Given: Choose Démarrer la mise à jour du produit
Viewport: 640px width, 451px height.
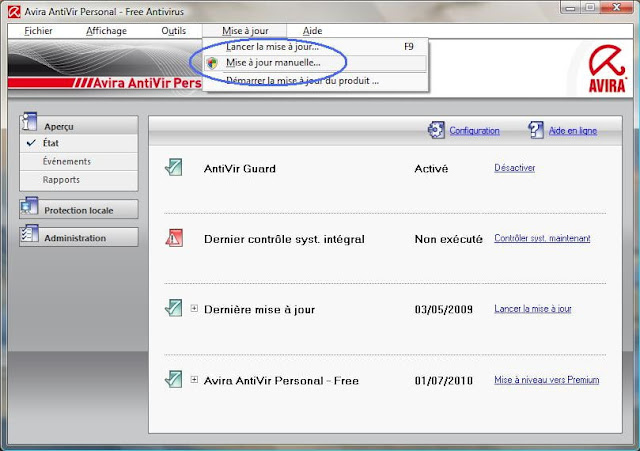Looking at the screenshot, I should pos(316,81).
